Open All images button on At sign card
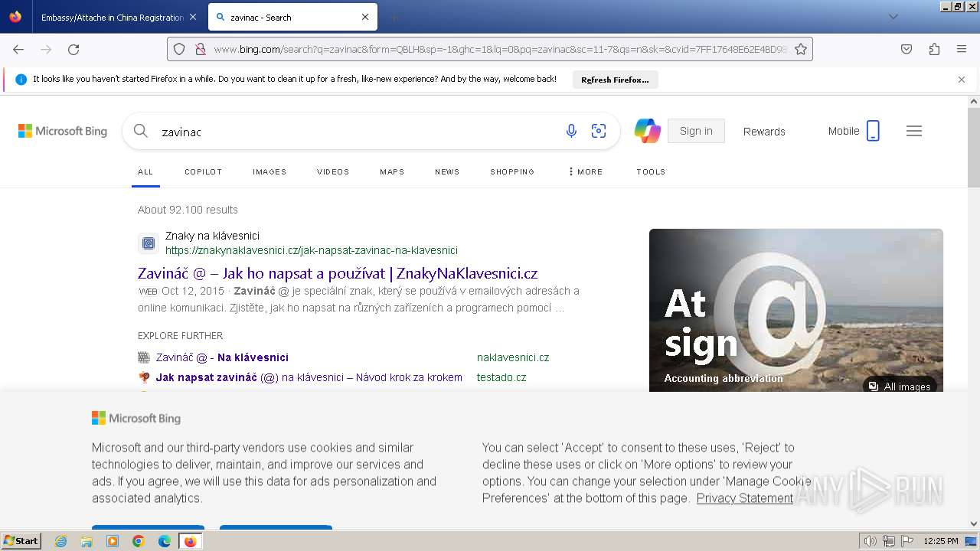This screenshot has width=980, height=551. [x=900, y=386]
